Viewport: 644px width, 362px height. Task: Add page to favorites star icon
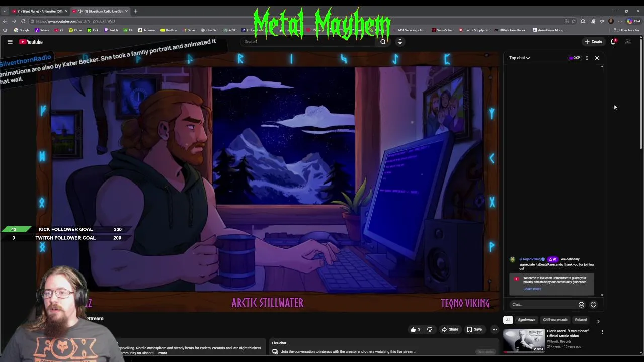pyautogui.click(x=574, y=21)
